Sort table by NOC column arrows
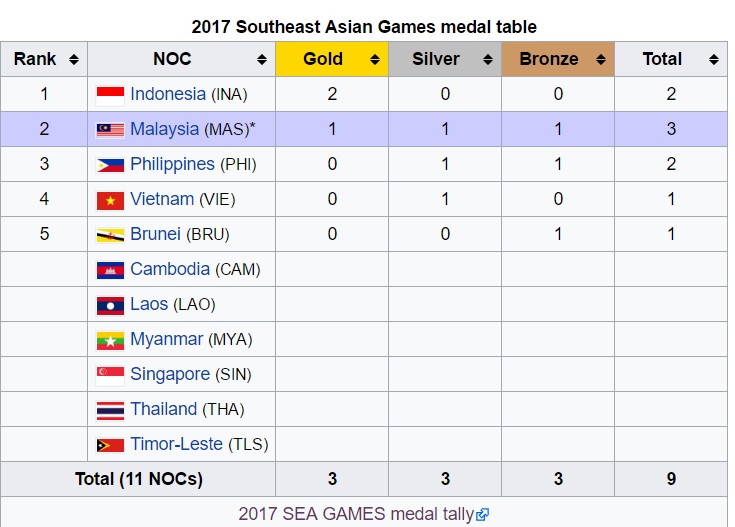The height and width of the screenshot is (527, 735). tap(262, 60)
